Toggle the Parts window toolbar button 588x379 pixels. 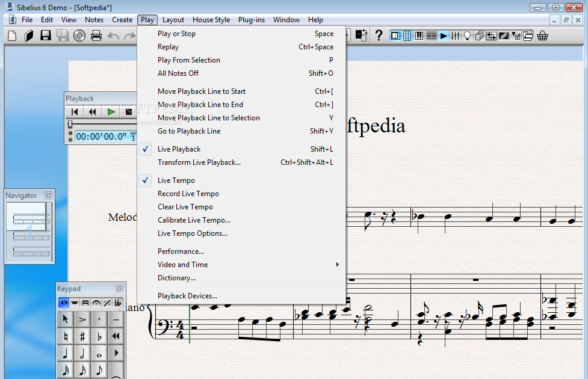pyautogui.click(x=479, y=36)
